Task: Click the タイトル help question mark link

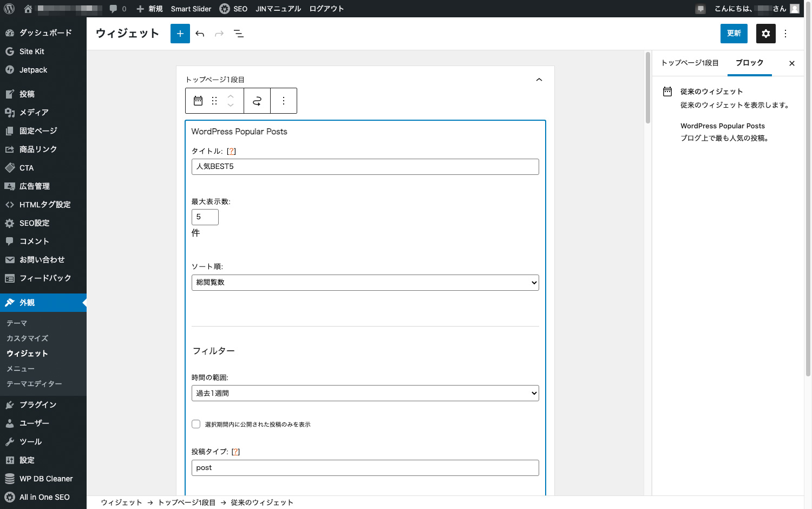Action: 232,151
